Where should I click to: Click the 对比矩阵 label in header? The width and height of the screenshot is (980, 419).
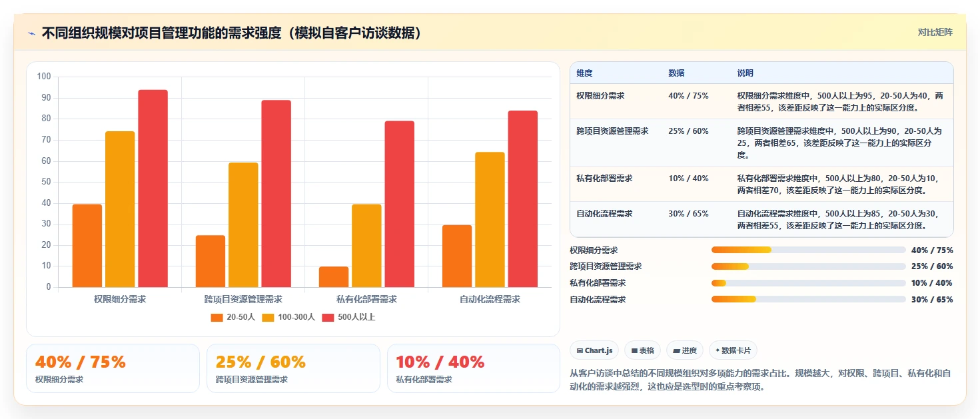[935, 33]
